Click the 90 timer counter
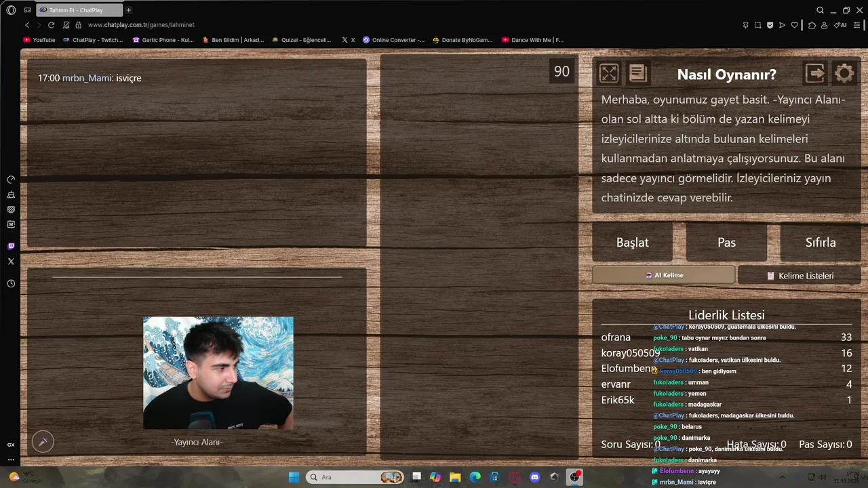Screen dimensions: 868x488 [x=561, y=71]
